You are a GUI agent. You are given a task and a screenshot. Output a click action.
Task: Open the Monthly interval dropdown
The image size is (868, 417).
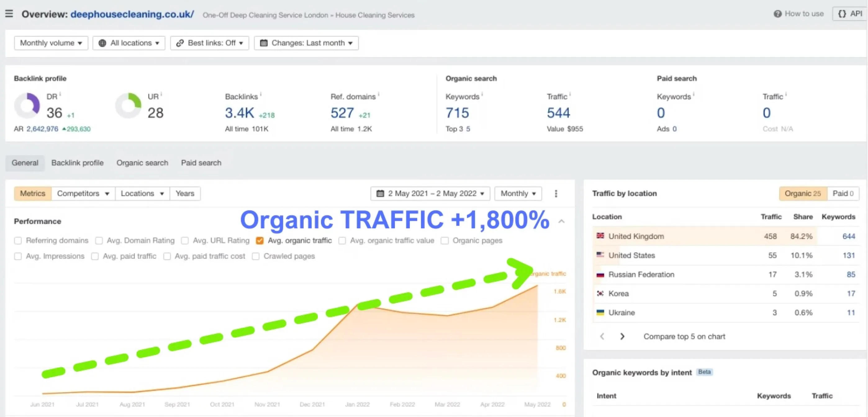(518, 194)
